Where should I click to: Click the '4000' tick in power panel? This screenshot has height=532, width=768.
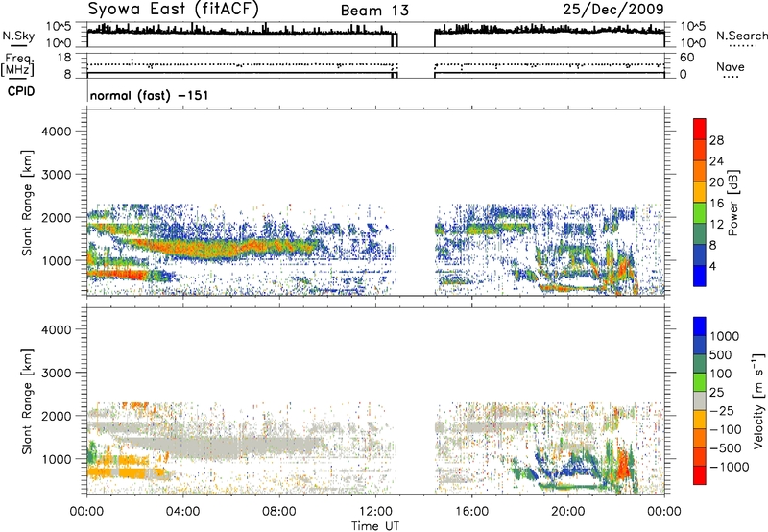pos(57,132)
